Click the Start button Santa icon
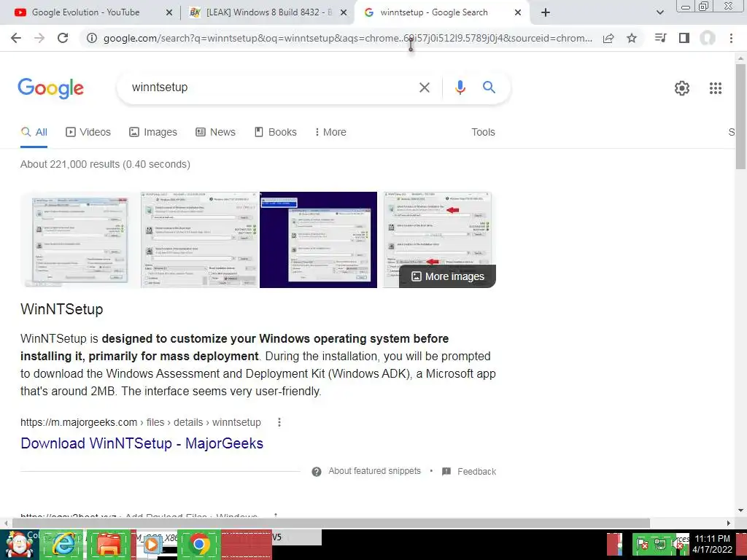The image size is (747, 560). coord(19,544)
